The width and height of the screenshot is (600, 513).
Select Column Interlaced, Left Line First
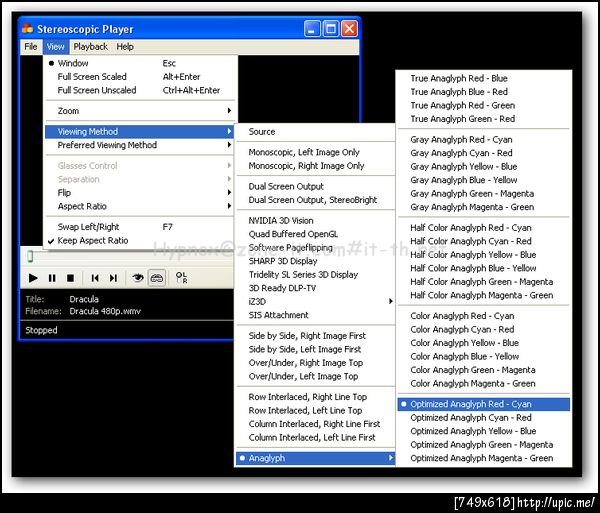(316, 437)
